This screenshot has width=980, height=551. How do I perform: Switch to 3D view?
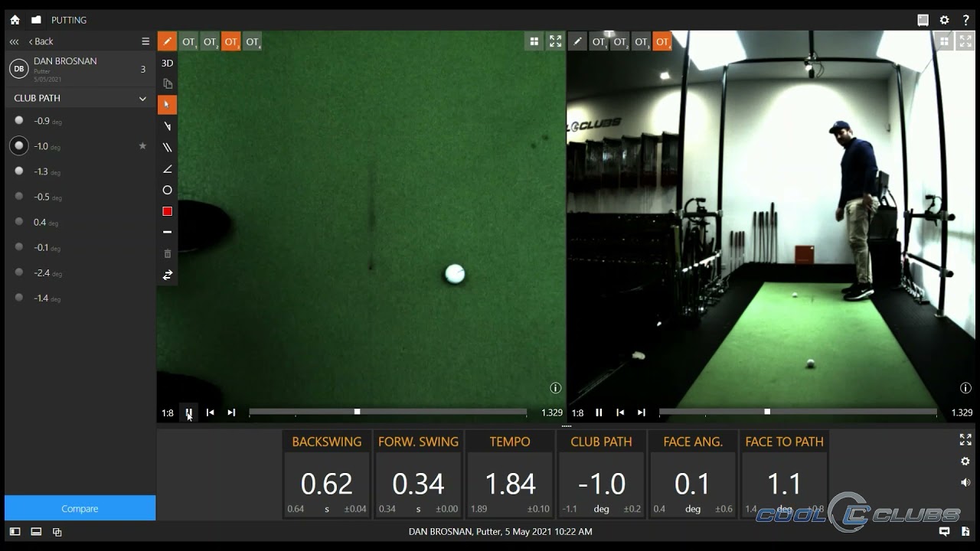(167, 63)
